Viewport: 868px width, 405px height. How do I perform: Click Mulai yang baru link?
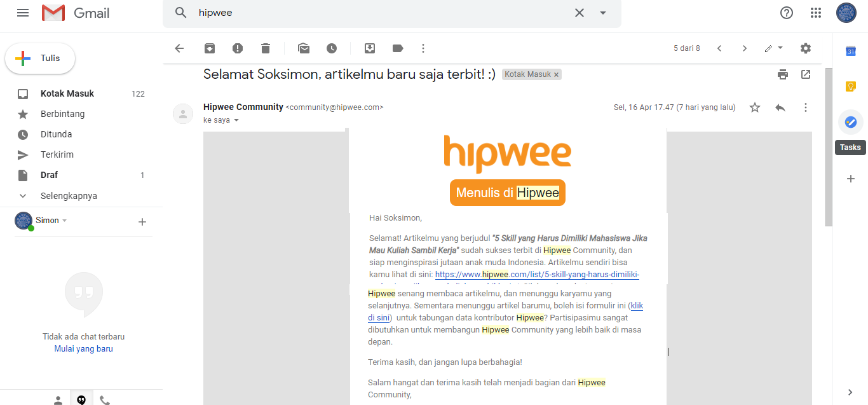pos(84,349)
